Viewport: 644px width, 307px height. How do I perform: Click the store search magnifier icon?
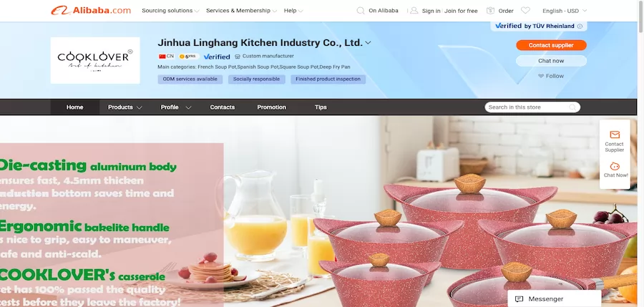coord(572,107)
